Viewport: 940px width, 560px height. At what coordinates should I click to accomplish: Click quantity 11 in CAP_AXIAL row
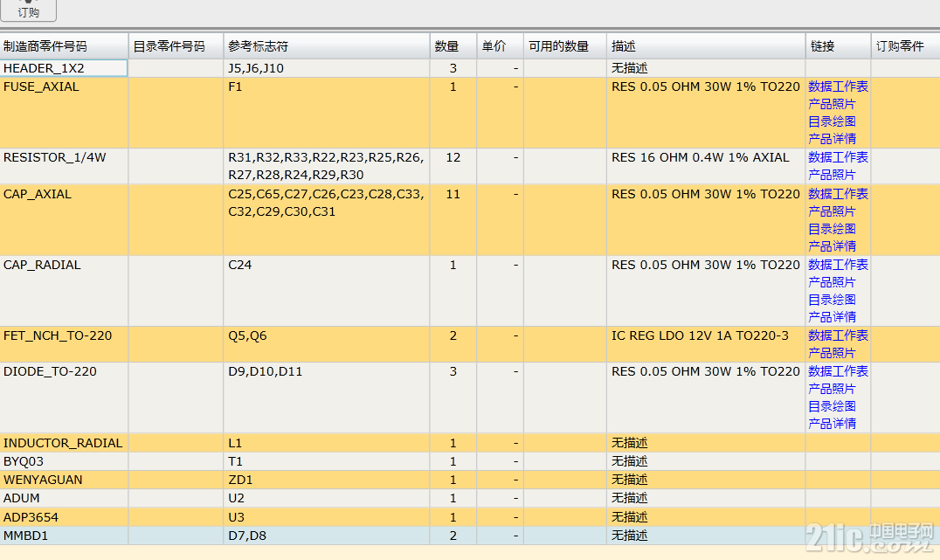tap(453, 194)
